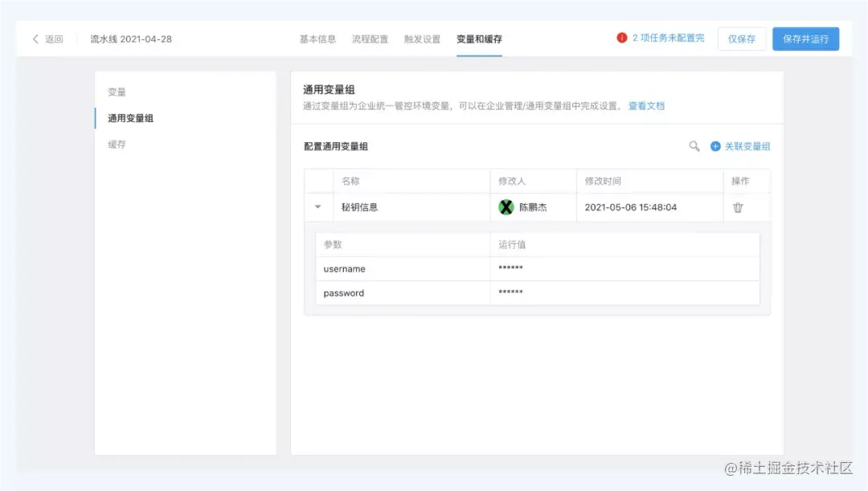
Task: Delete the 秘钥信息 row with trash icon
Action: (x=738, y=207)
